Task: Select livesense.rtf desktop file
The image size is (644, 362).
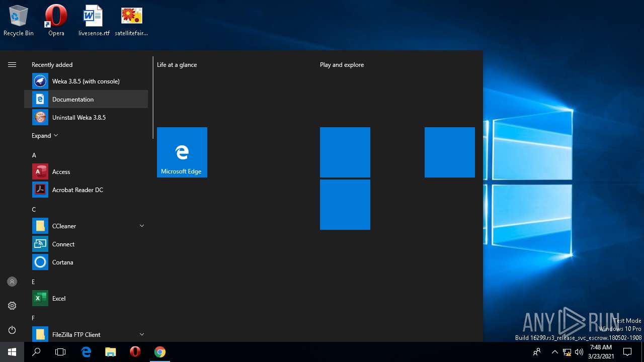Action: (94, 21)
